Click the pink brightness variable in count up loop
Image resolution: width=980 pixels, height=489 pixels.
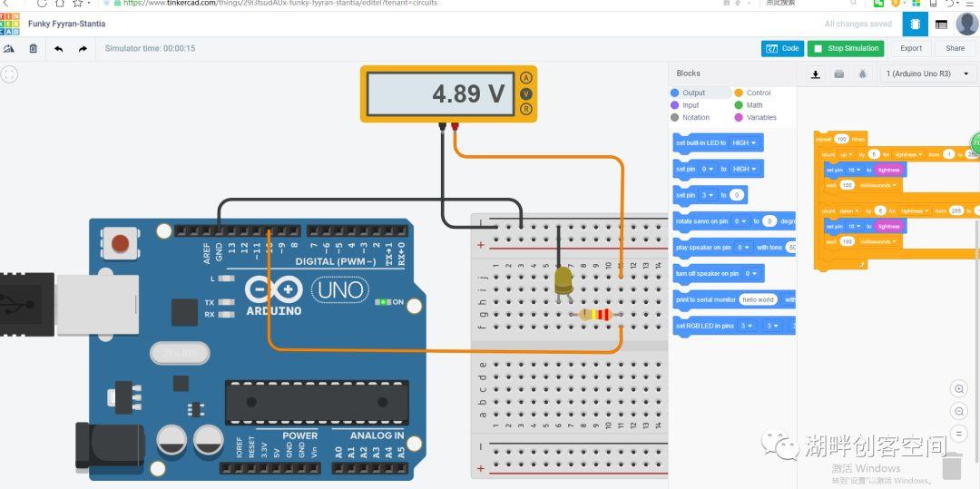tap(888, 170)
